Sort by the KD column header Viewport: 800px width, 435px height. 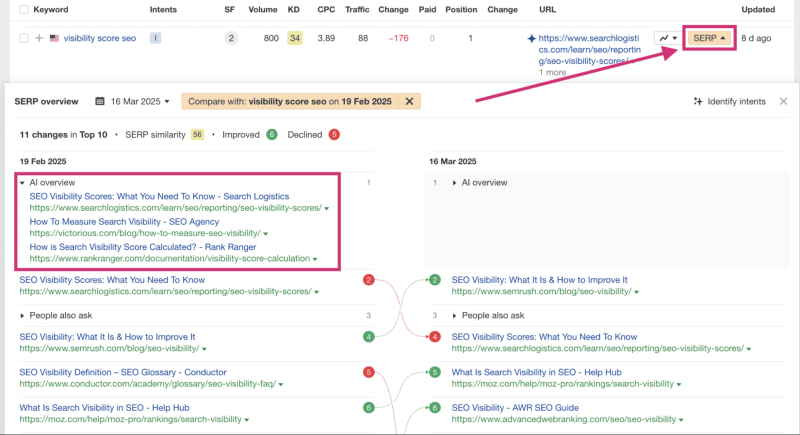pos(294,9)
